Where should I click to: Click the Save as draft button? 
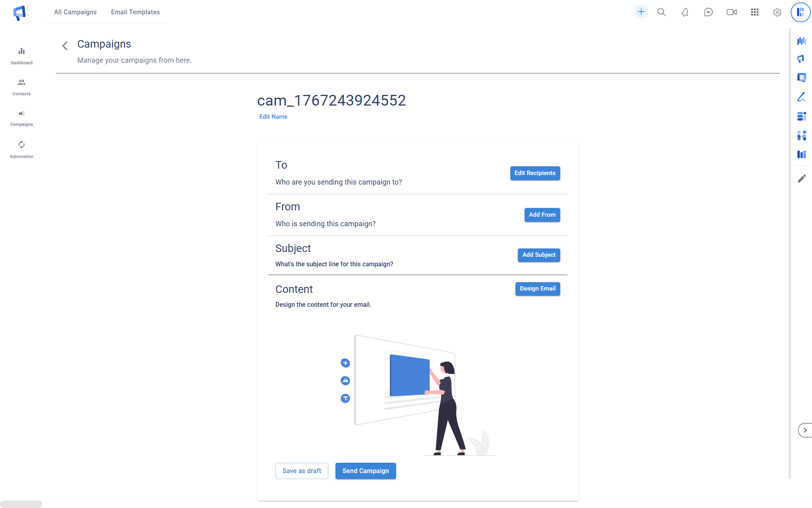(x=302, y=471)
